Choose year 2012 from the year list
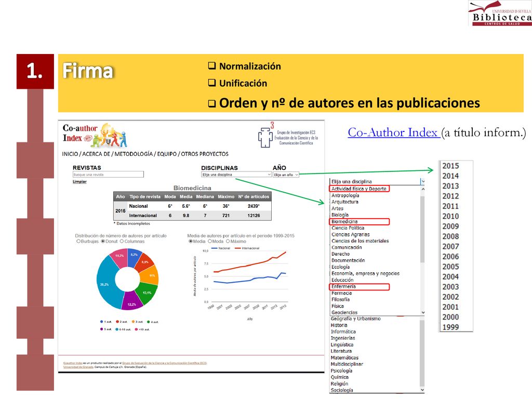Viewport: 532px width, 399px height. (x=450, y=196)
